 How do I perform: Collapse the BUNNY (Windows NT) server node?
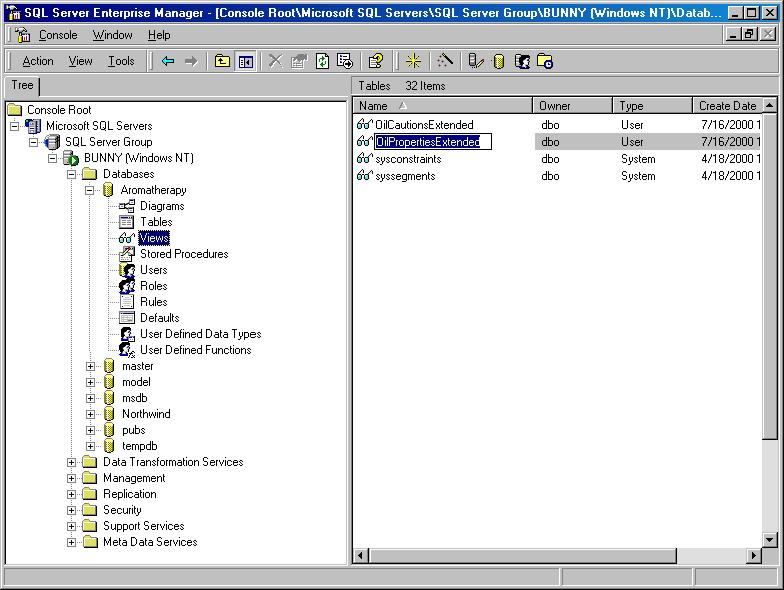(x=52, y=158)
